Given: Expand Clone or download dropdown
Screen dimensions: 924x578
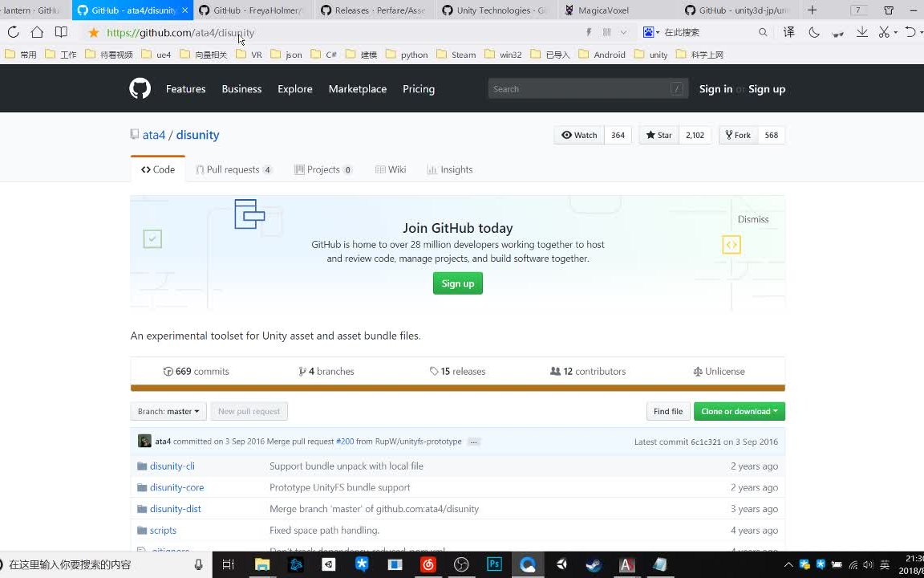Looking at the screenshot, I should [x=739, y=411].
